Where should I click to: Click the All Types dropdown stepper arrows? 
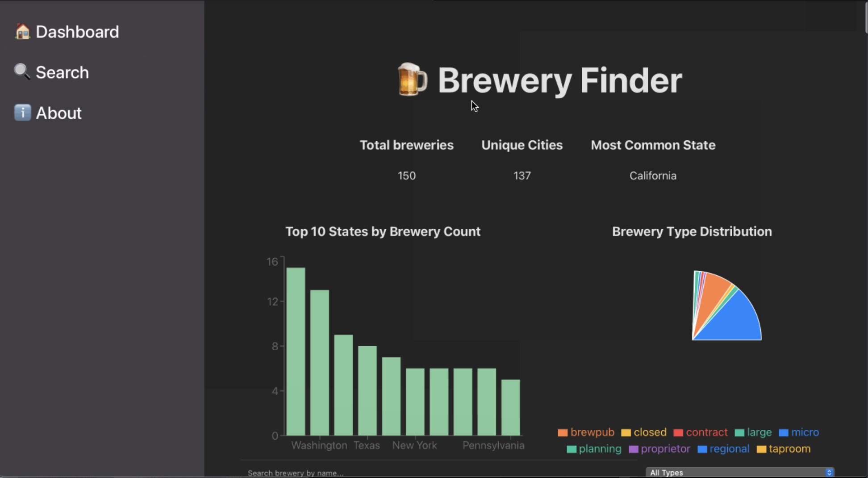tap(829, 473)
